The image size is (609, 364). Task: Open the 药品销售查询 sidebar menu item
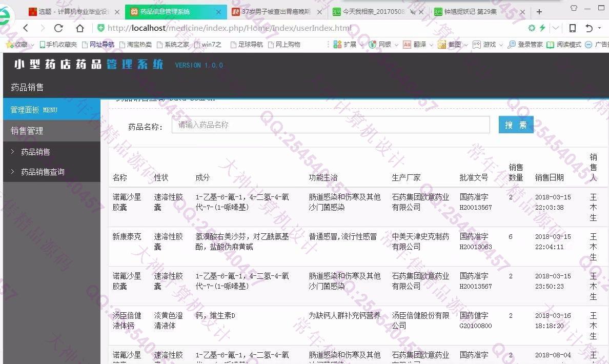52,172
